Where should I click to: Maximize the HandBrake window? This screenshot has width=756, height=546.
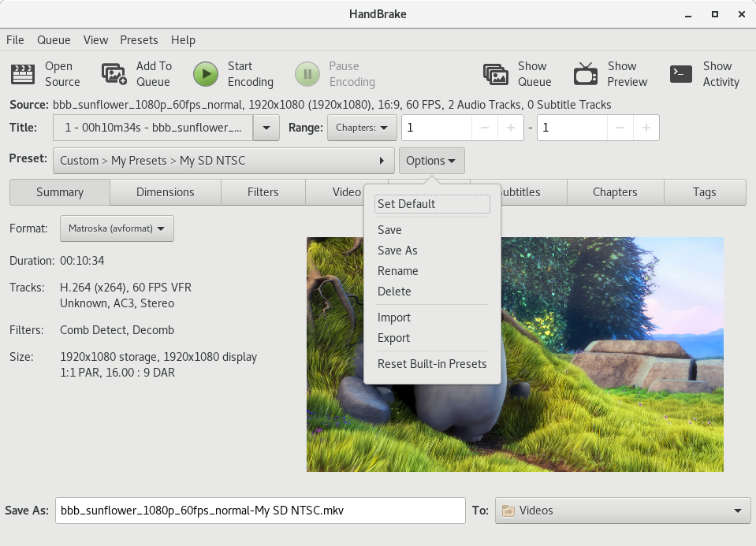click(715, 14)
